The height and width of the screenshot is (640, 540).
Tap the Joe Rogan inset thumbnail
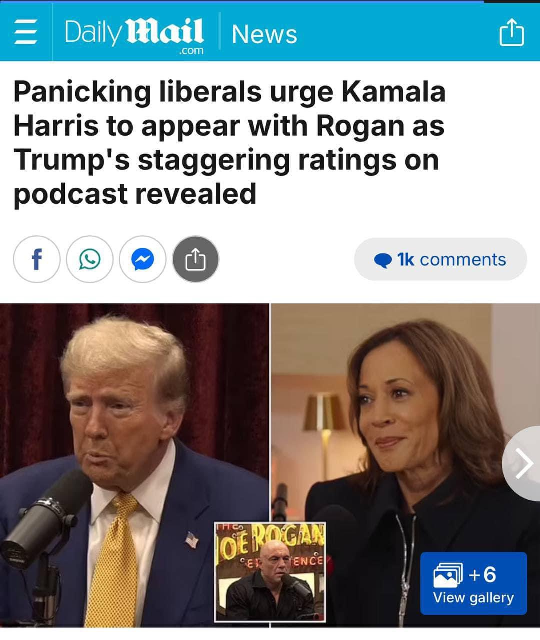click(x=270, y=572)
